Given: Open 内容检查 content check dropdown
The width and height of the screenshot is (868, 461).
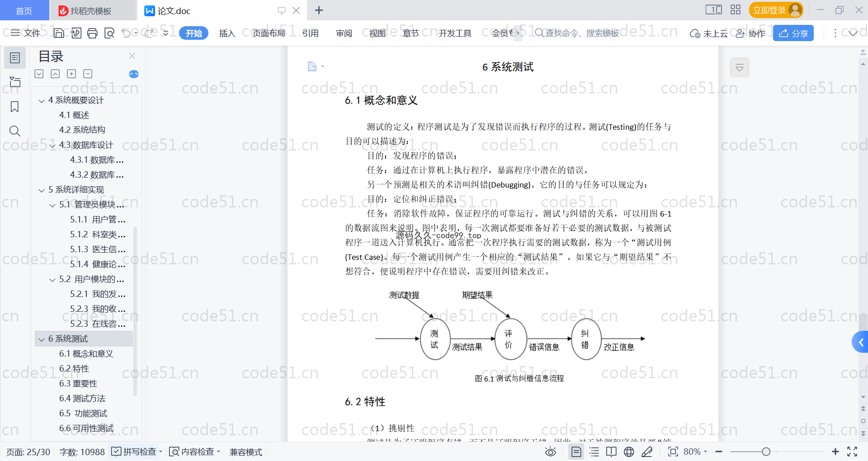Looking at the screenshot, I should click(x=194, y=452).
